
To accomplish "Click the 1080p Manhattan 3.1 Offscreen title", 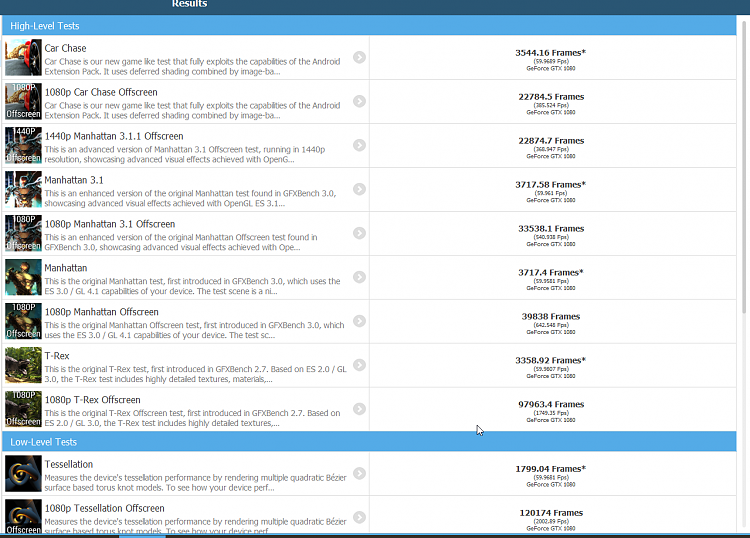I will [110, 224].
